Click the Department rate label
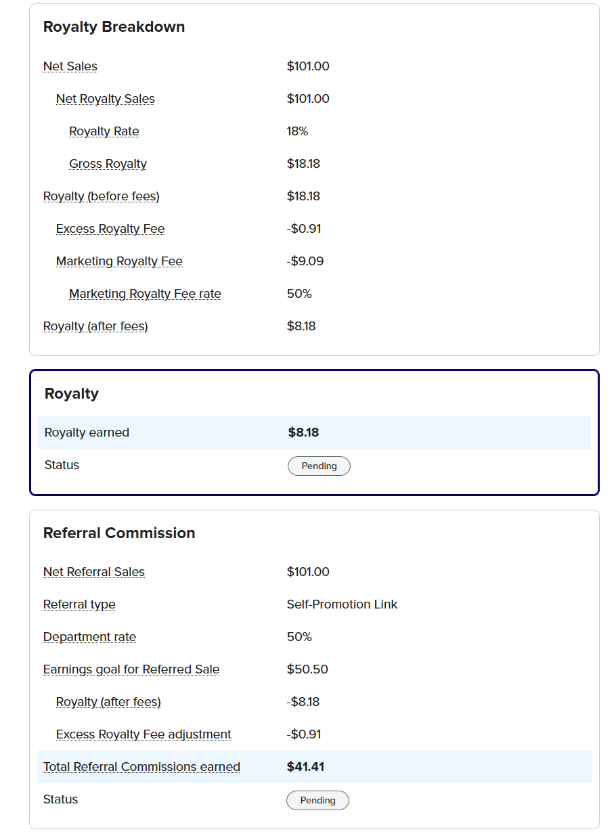 click(x=89, y=637)
